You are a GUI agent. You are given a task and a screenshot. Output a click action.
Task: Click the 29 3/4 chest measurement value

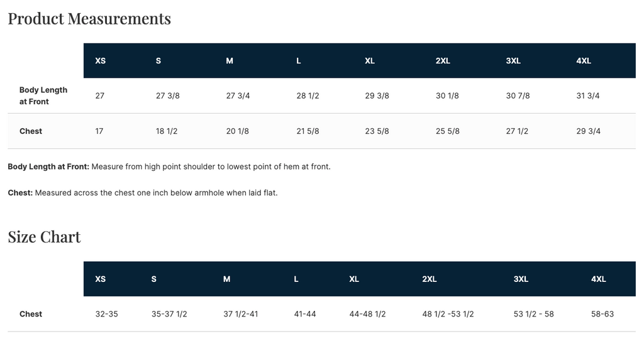point(587,131)
